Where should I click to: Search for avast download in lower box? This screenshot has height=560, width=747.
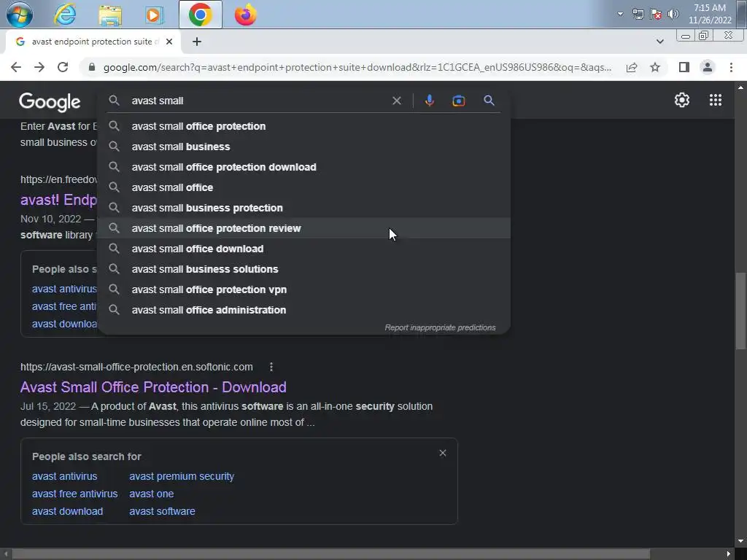click(x=67, y=511)
